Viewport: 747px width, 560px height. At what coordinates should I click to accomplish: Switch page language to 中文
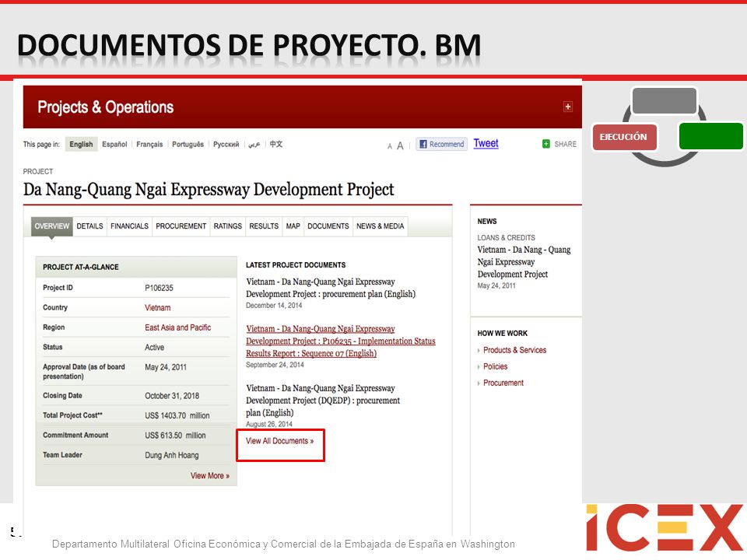275,144
